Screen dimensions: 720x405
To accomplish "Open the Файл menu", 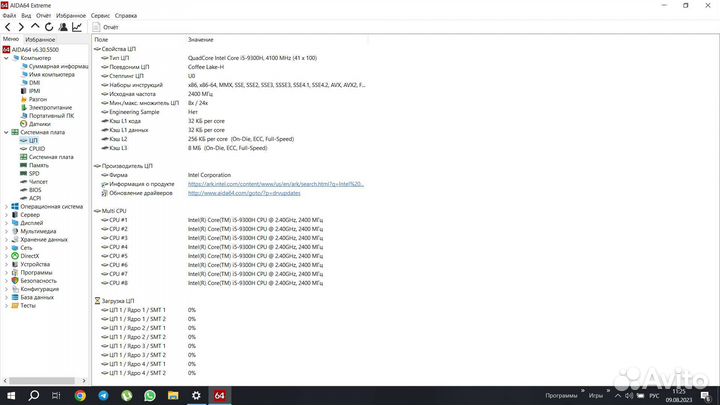I will click(x=9, y=16).
